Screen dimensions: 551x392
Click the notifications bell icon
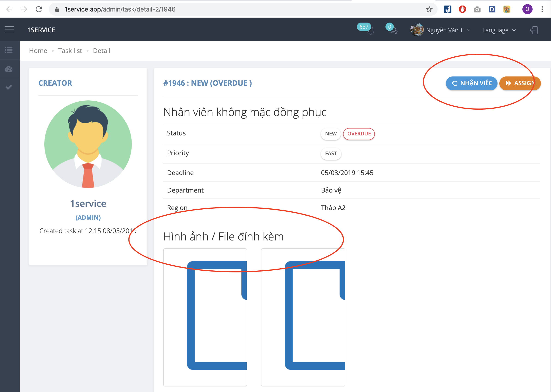(x=370, y=31)
